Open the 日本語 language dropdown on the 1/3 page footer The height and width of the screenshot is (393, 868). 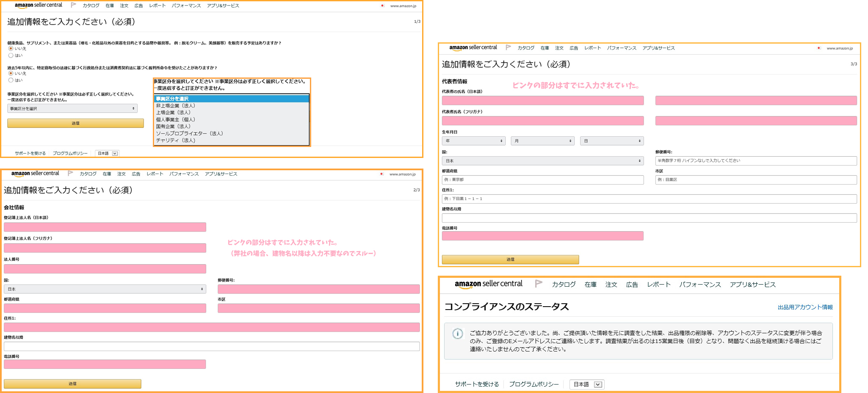coord(107,153)
